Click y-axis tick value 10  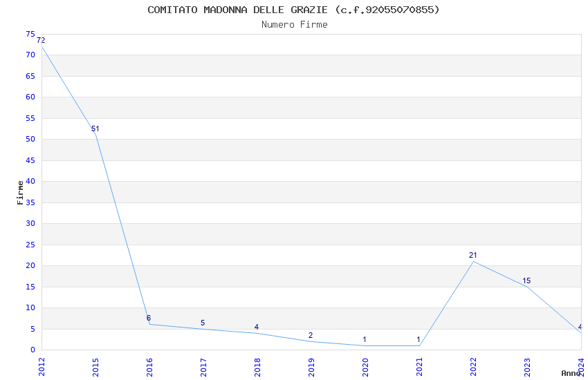[x=30, y=307]
